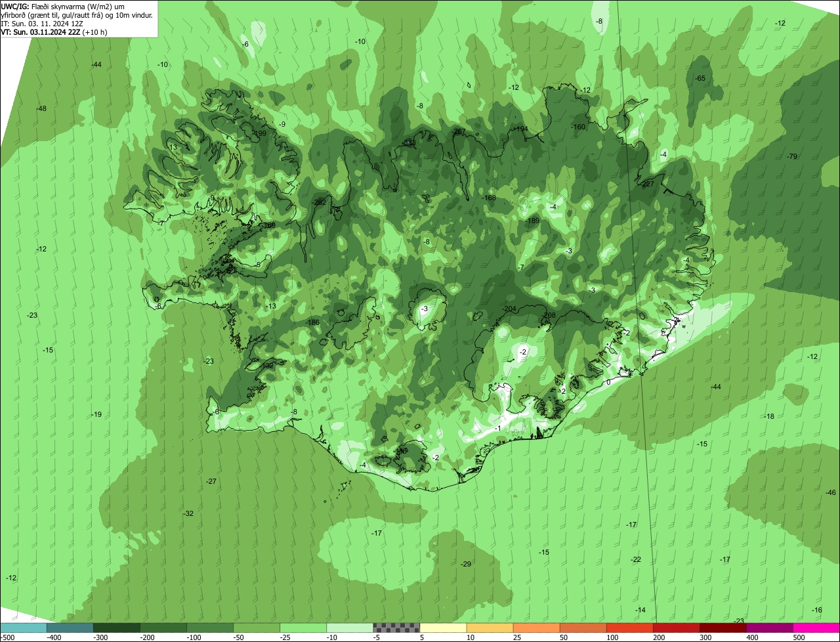Click the '-267' flux value on the map
This screenshot has width=840, height=642.
click(x=459, y=132)
